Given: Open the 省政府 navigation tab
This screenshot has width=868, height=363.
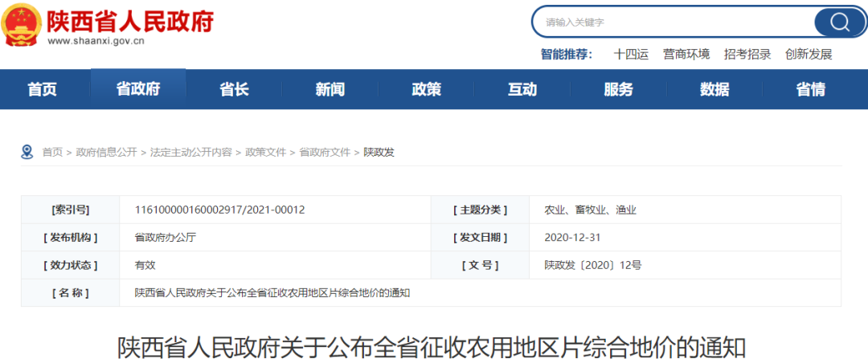Looking at the screenshot, I should tap(138, 89).
